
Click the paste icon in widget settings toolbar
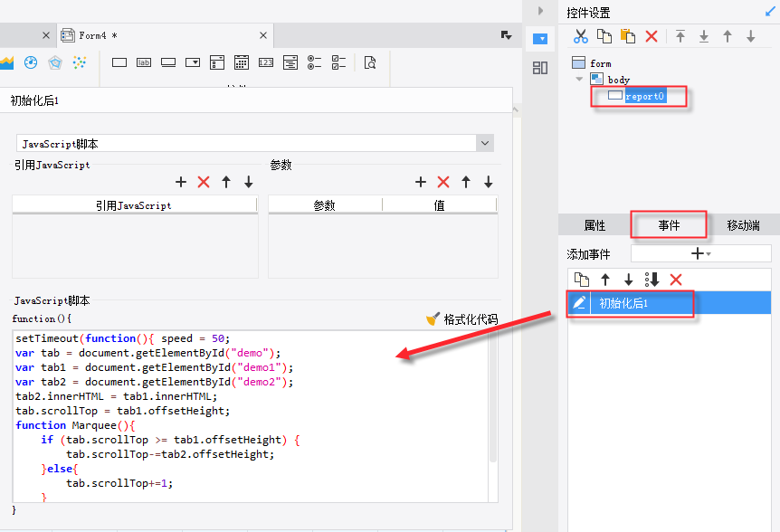(x=627, y=36)
